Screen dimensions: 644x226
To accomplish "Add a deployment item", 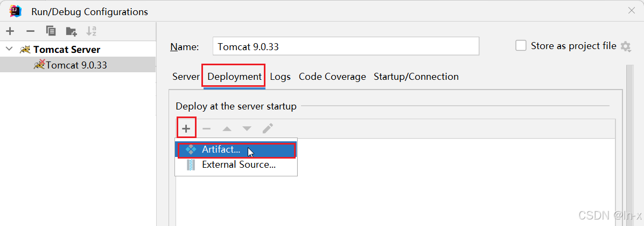I will [x=186, y=128].
